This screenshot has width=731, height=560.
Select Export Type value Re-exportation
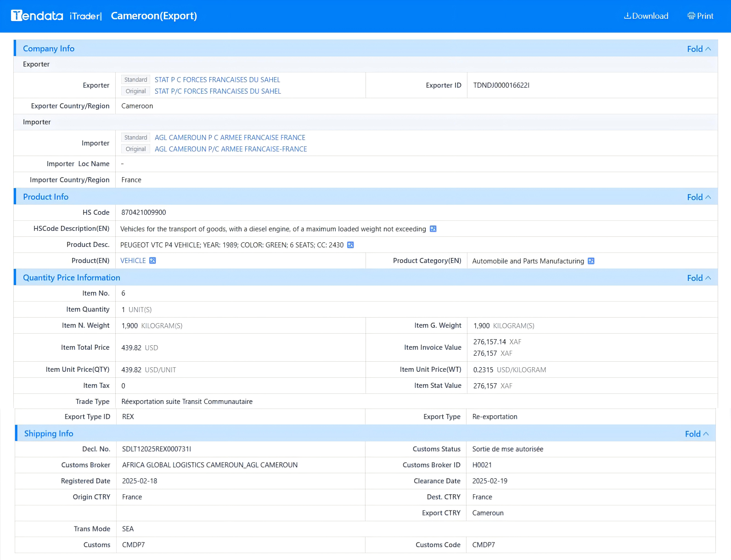coord(495,416)
